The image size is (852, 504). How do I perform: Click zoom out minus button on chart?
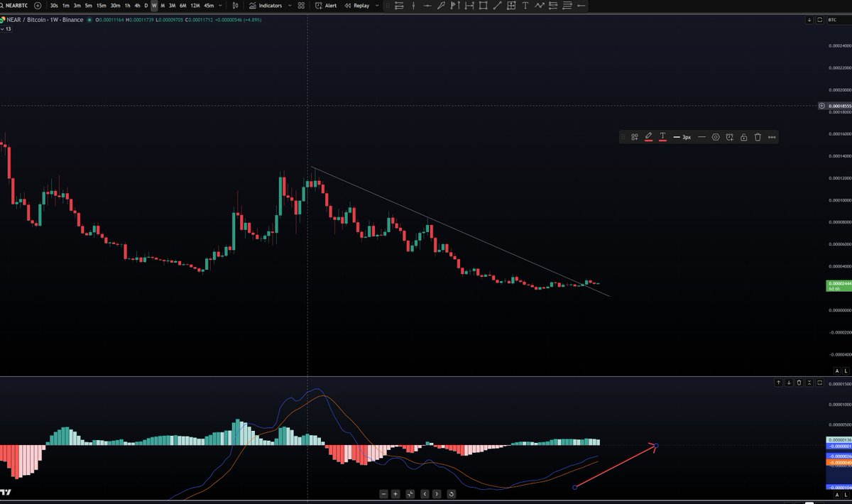pos(383,493)
